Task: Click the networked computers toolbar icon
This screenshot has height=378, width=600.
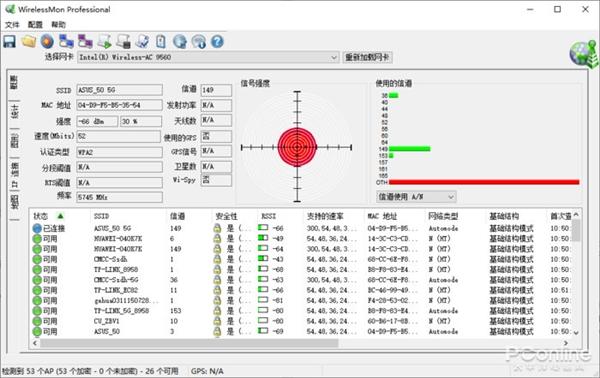Action: coord(67,41)
